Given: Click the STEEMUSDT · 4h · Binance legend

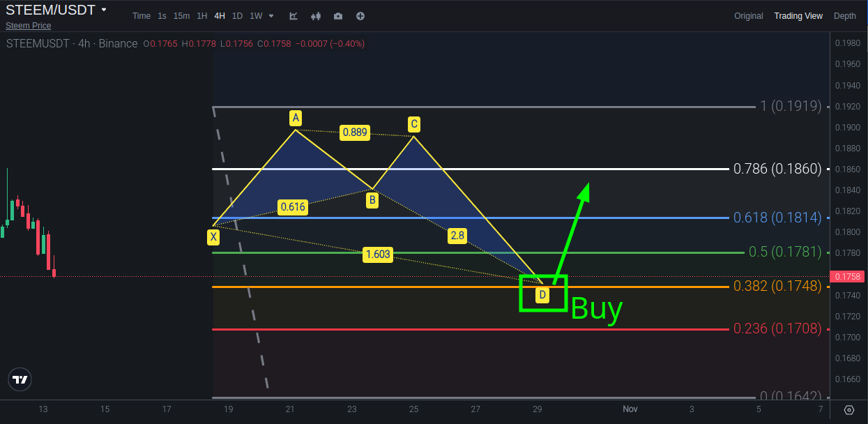Looking at the screenshot, I should [x=72, y=43].
